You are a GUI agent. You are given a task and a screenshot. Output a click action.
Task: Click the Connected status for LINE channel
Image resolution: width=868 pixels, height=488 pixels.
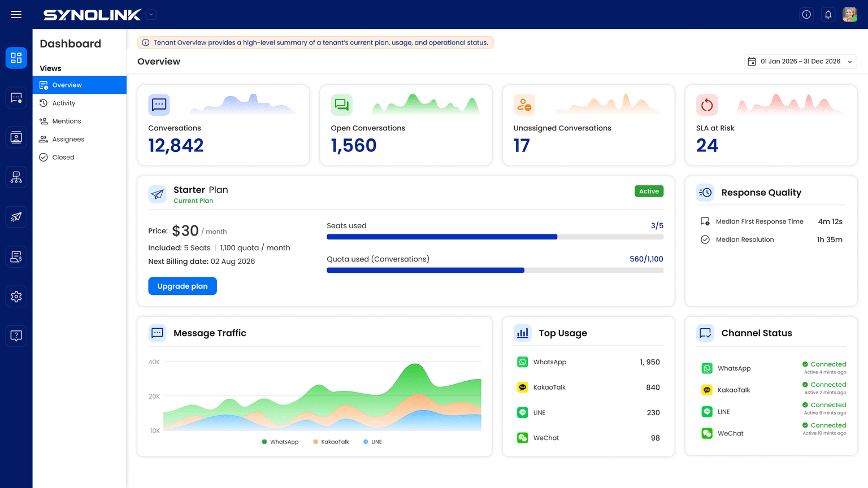[x=824, y=405]
